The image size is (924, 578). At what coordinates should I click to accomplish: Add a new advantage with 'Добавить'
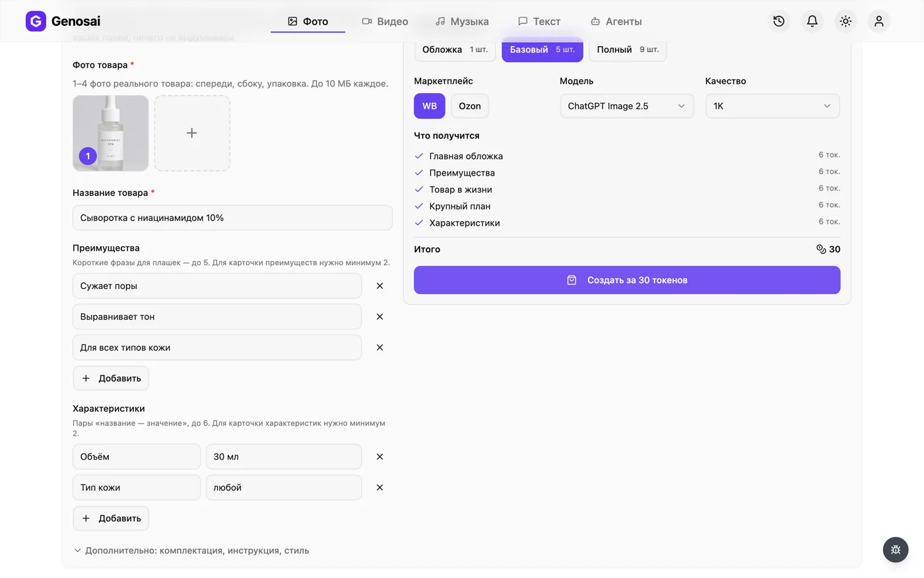pos(111,379)
